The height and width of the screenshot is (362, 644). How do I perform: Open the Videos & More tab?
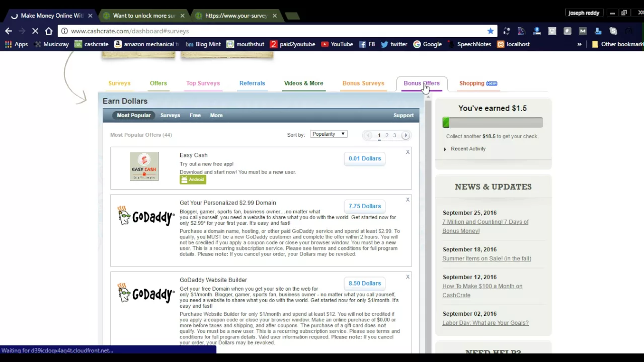point(303,83)
